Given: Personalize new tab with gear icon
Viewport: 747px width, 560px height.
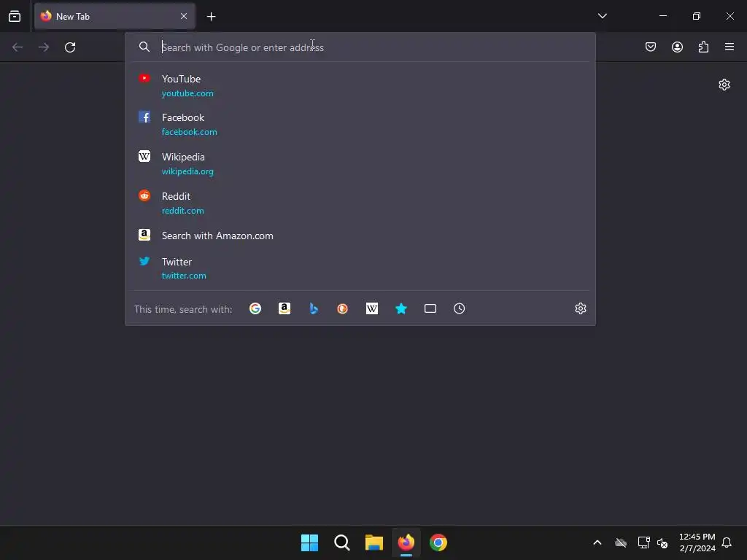Looking at the screenshot, I should click(724, 85).
